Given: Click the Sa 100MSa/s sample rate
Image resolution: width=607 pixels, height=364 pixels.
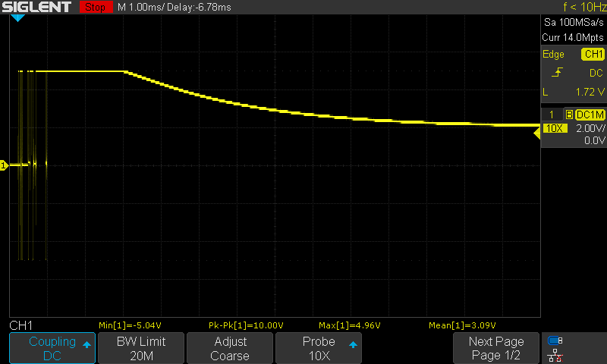Looking at the screenshot, I should (x=574, y=23).
